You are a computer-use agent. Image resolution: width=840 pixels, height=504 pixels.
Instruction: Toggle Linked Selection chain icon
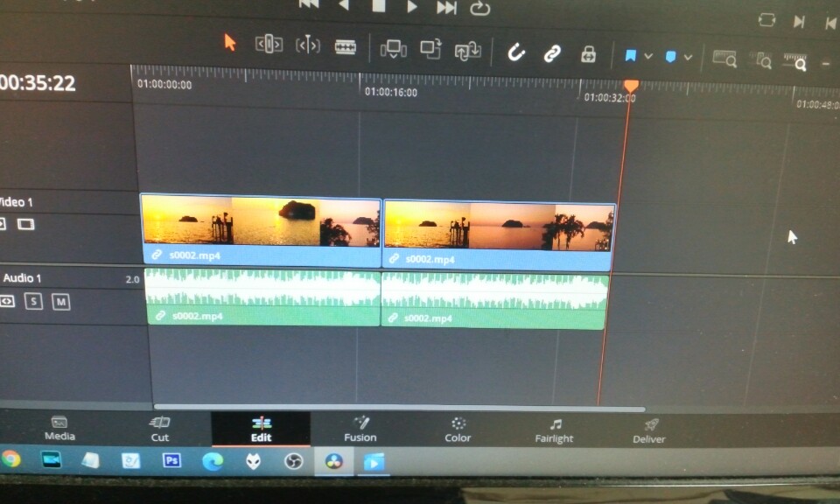[552, 53]
